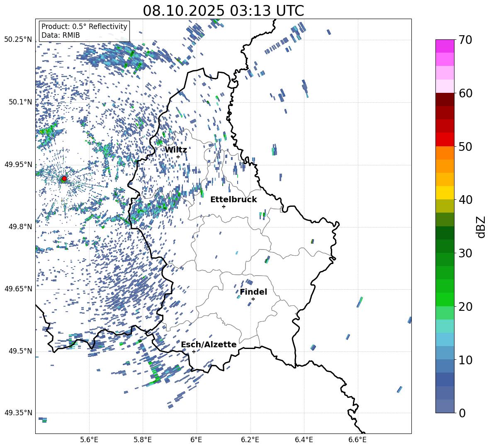This screenshot has height=448, width=491.
Task: Select the Ettelbruck location cross marker
Action: coord(224,206)
